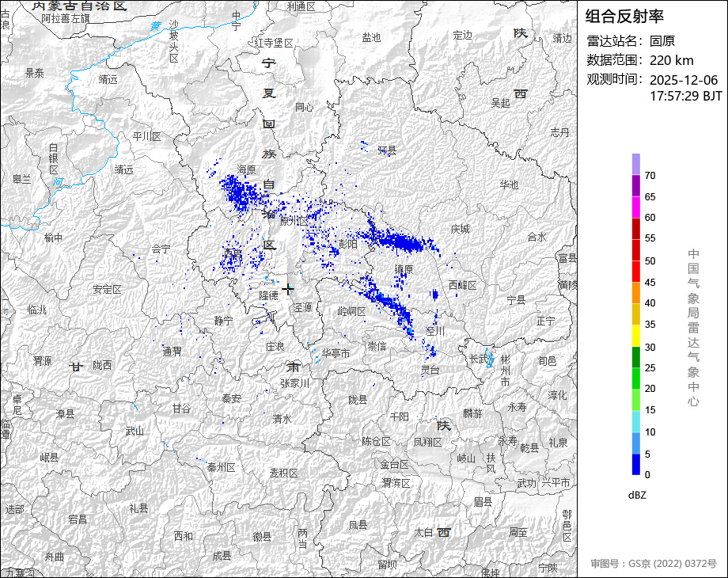
Task: Click the map label 陇县
Action: (x=358, y=400)
